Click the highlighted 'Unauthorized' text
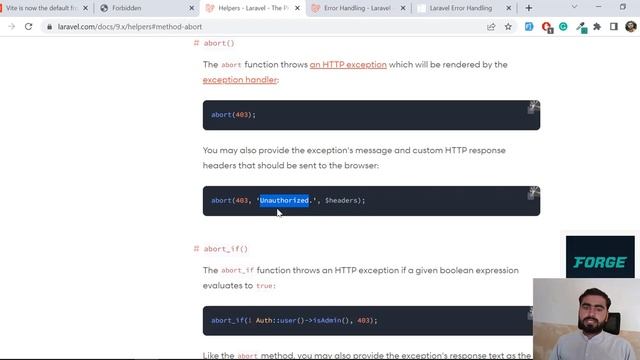The width and height of the screenshot is (640, 360). pos(284,200)
